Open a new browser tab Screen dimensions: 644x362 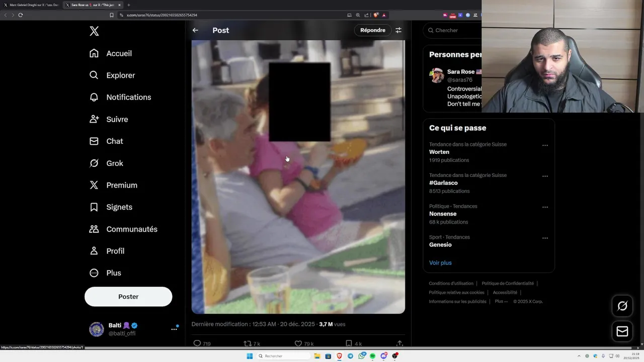point(128,5)
